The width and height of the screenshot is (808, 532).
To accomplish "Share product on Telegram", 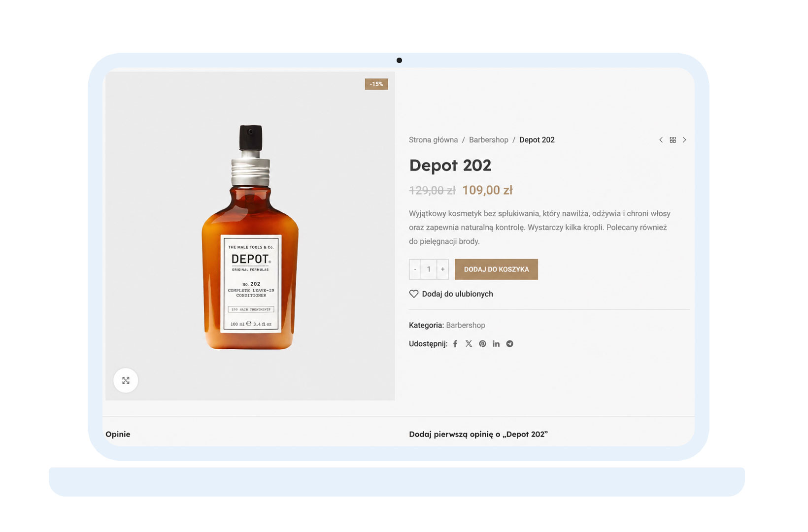I will coord(510,344).
